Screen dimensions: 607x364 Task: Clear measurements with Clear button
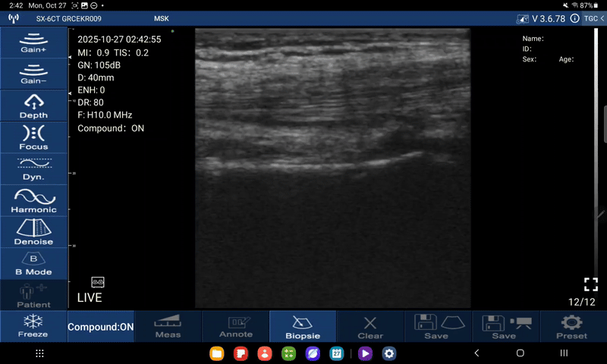pyautogui.click(x=370, y=326)
